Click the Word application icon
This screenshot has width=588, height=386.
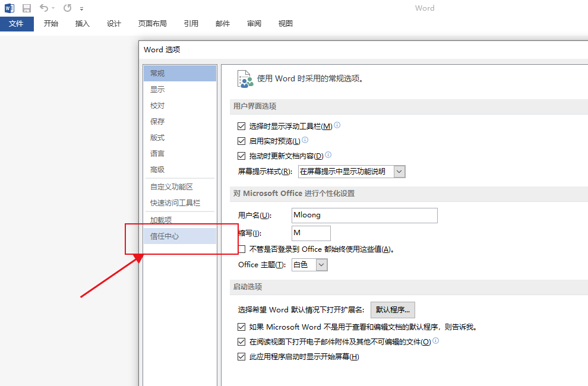point(8,8)
